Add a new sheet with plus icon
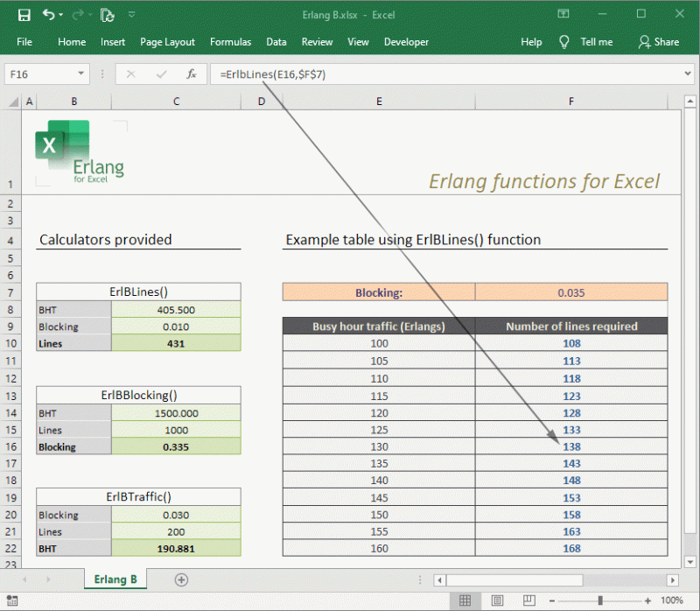Screen dimensions: 700x611 (x=181, y=579)
